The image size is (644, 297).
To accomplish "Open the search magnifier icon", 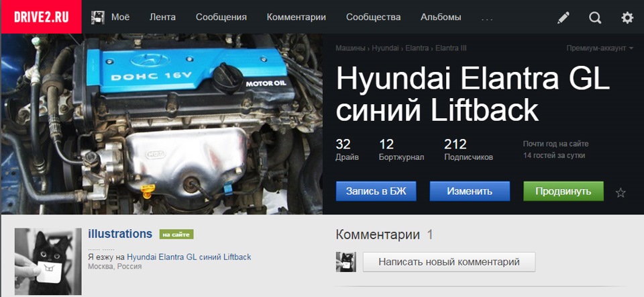I will click(x=595, y=17).
